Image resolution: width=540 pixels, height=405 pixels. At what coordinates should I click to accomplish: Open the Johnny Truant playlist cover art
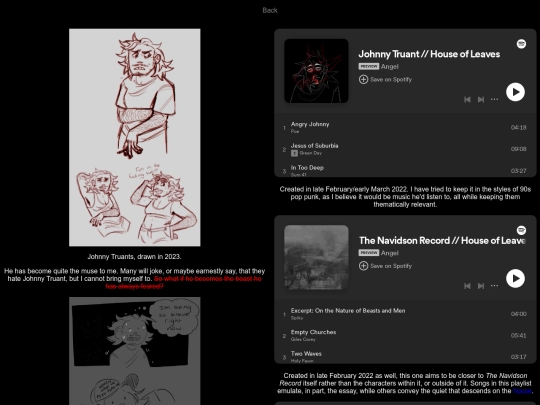click(316, 71)
